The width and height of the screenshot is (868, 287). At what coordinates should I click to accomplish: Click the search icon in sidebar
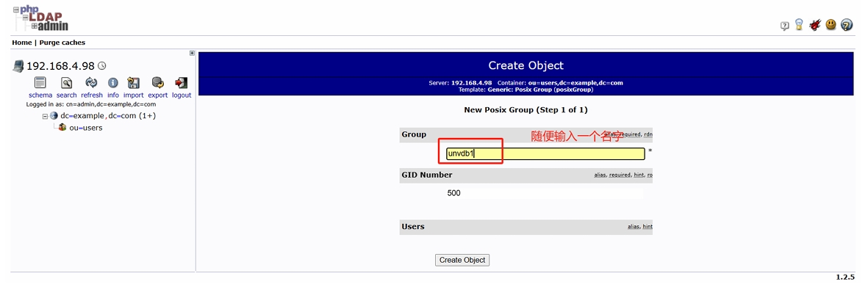pyautogui.click(x=66, y=83)
